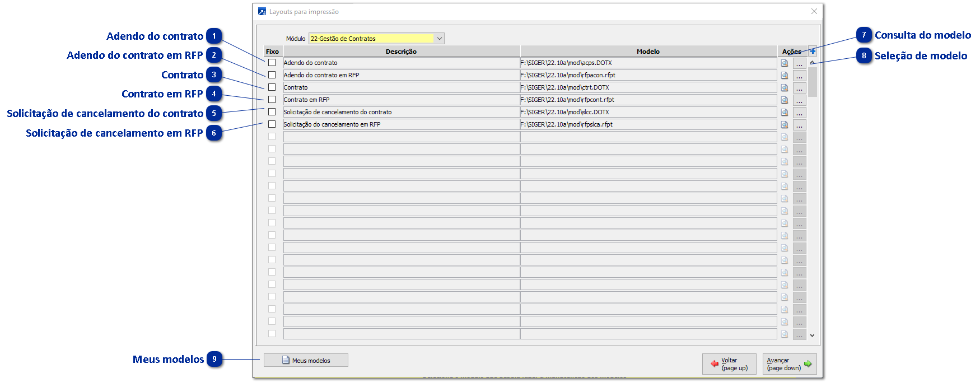Browse model file for Adendo do contrato row
Image resolution: width=980 pixels, height=387 pixels.
799,63
